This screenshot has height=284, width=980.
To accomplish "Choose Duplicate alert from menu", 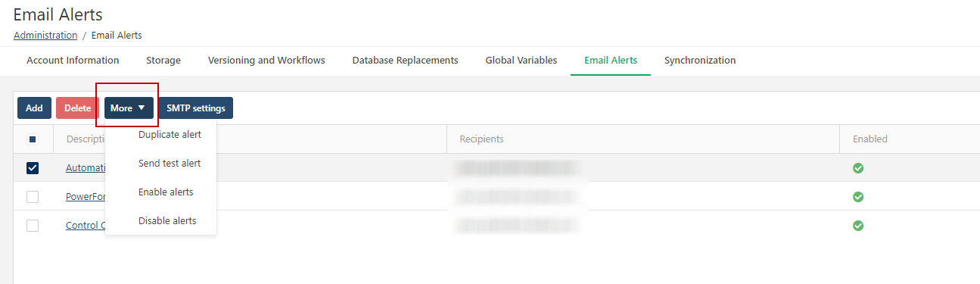I will pos(170,135).
